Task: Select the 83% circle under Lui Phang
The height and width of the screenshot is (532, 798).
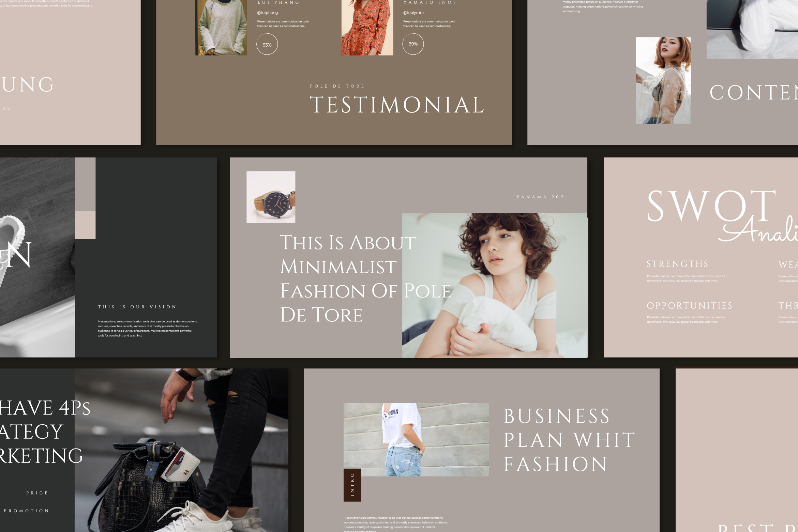Action: point(267,44)
